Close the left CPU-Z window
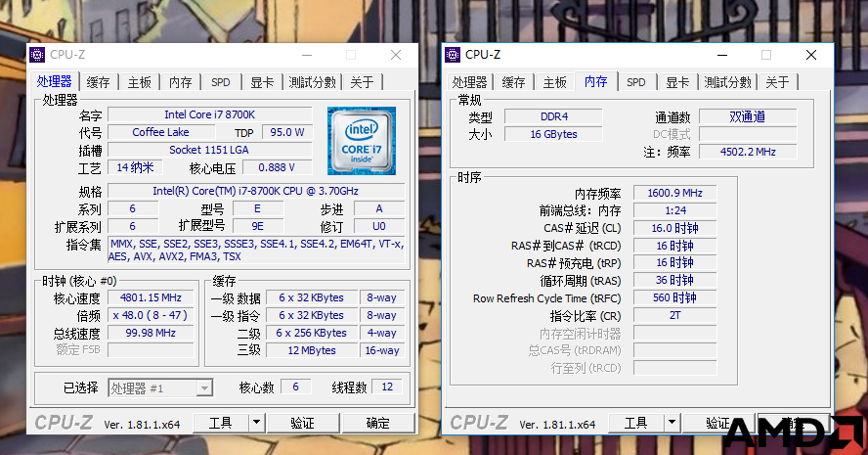This screenshot has height=455, width=868. (x=396, y=55)
